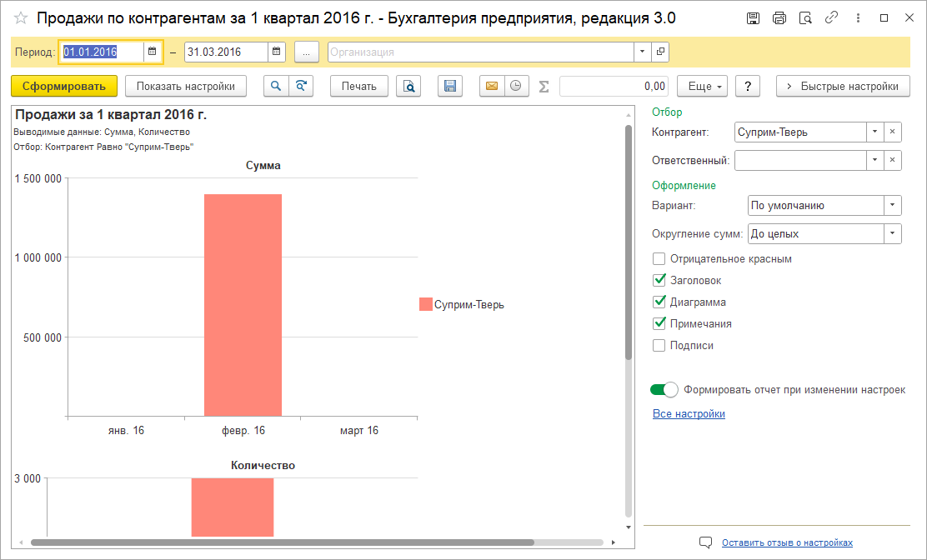Screen dimensions: 927x560
Task: Click the Печать button
Action: pos(358,86)
